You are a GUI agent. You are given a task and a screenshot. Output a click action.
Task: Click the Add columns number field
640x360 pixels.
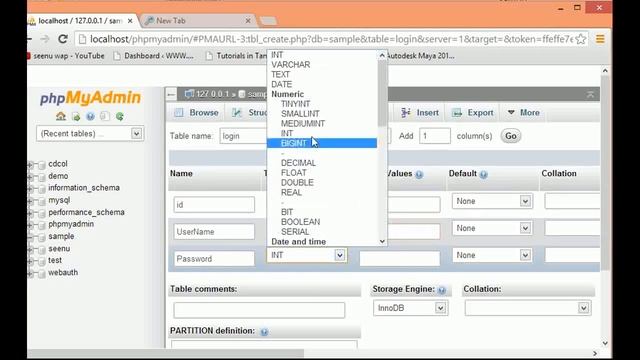pos(435,136)
